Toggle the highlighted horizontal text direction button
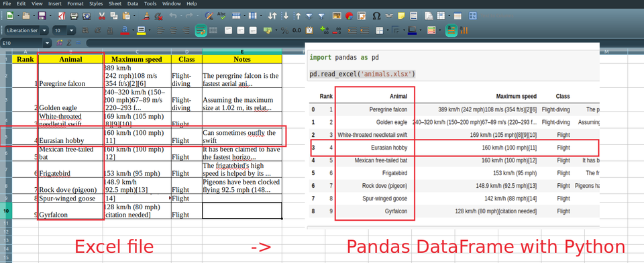The width and height of the screenshot is (644, 263). [x=451, y=30]
